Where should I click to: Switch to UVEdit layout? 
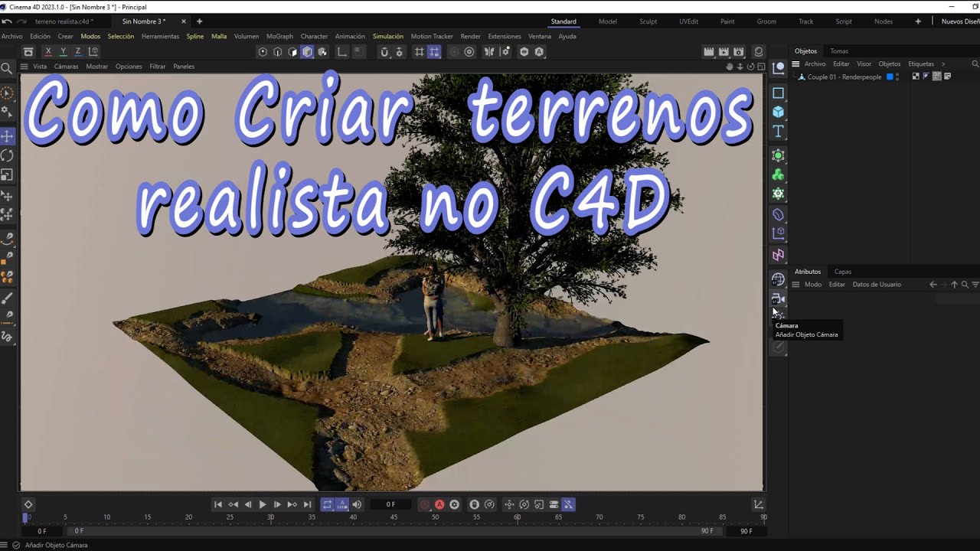coord(688,21)
